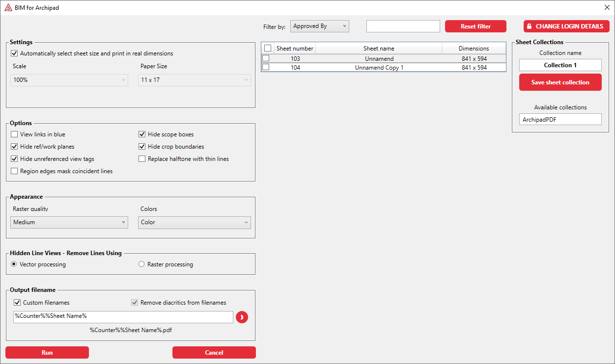Sort by Sheet name column header
This screenshot has width=615, height=364.
[x=379, y=49]
